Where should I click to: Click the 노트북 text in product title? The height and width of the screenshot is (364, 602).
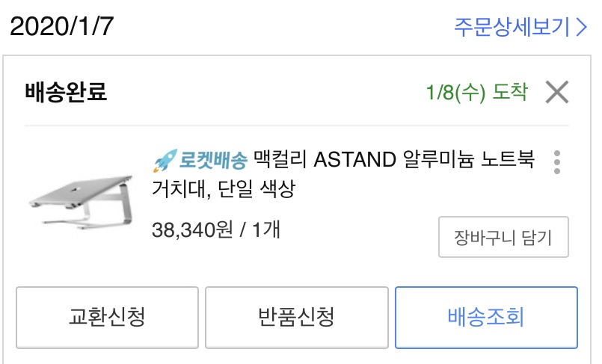[508, 159]
